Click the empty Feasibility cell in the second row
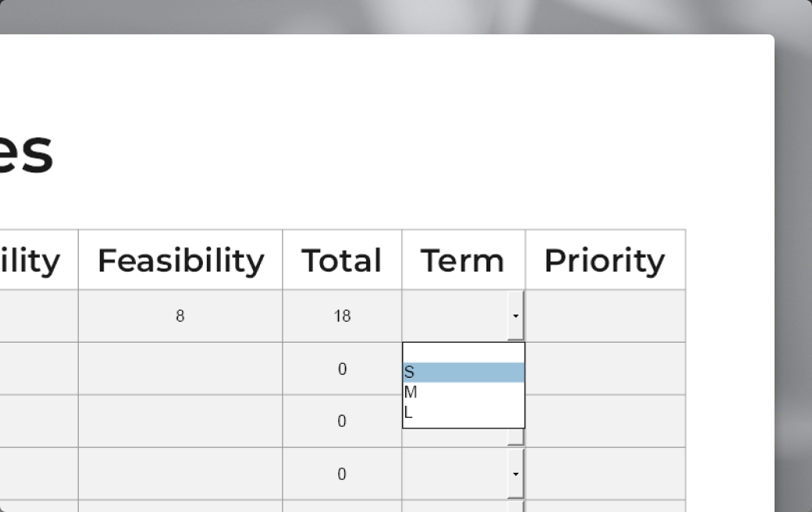 [x=180, y=368]
